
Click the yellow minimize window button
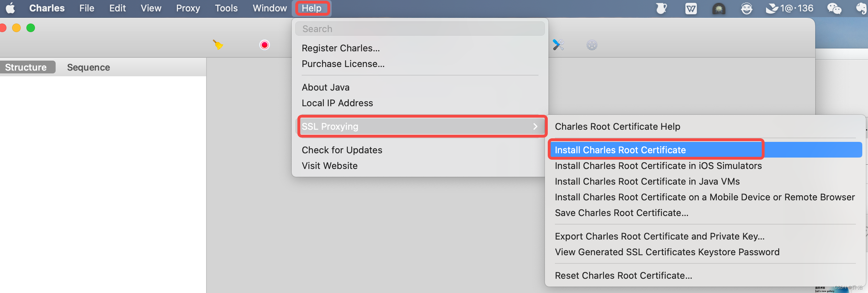tap(16, 28)
